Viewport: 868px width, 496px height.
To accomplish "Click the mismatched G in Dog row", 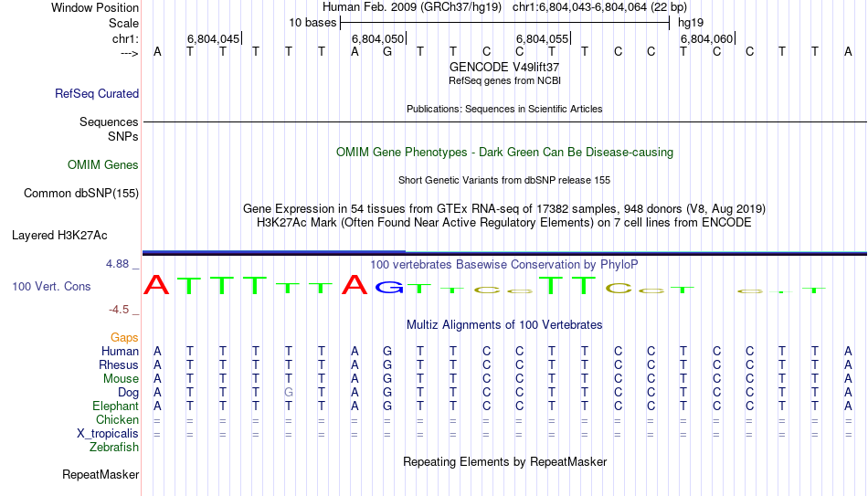I will (x=289, y=393).
